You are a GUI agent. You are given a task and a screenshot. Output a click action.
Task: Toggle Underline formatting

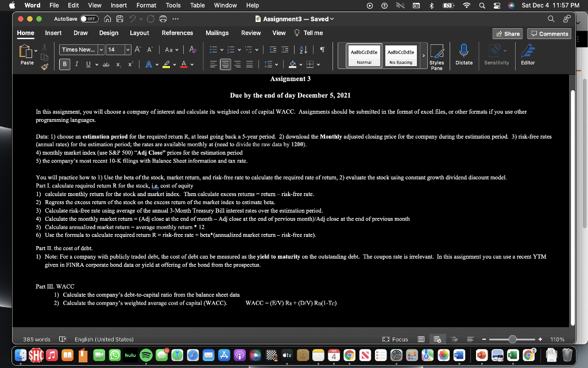[88, 64]
